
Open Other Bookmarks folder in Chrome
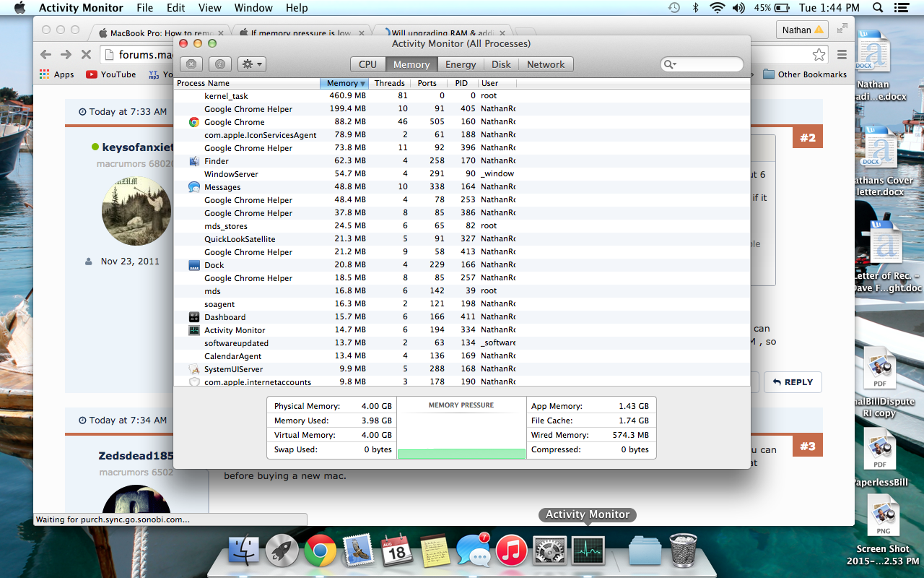click(805, 74)
